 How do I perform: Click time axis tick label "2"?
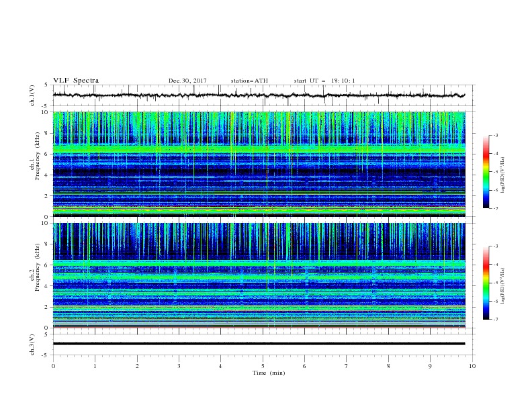pos(137,366)
